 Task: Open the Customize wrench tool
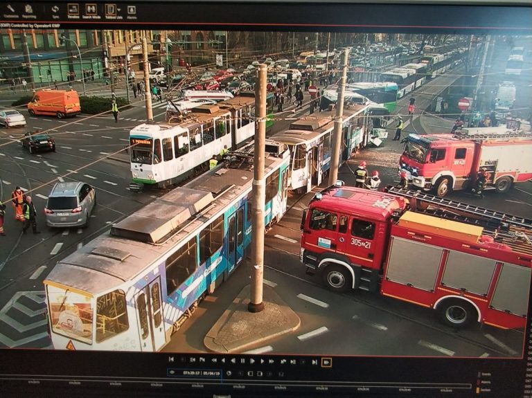pos(10,10)
